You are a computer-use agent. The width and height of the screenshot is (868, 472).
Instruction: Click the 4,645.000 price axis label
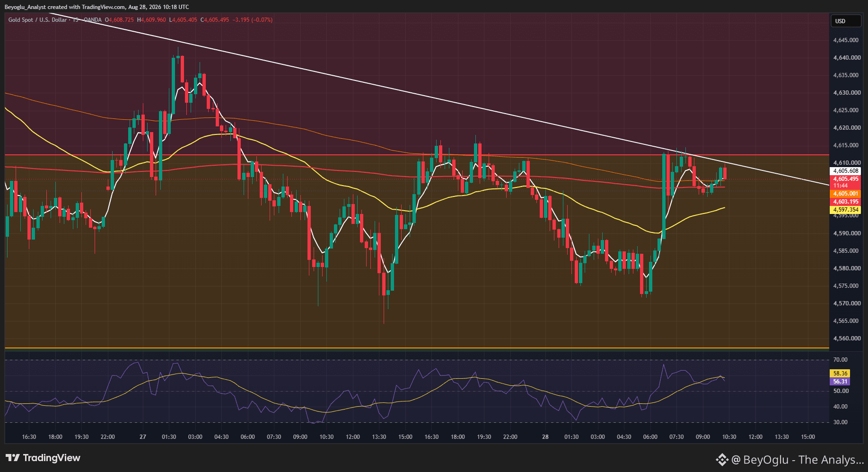pyautogui.click(x=846, y=40)
